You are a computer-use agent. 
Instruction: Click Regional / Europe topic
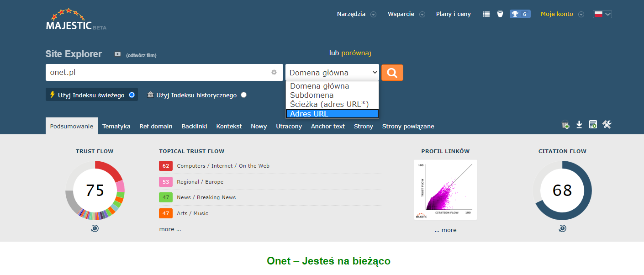(200, 182)
